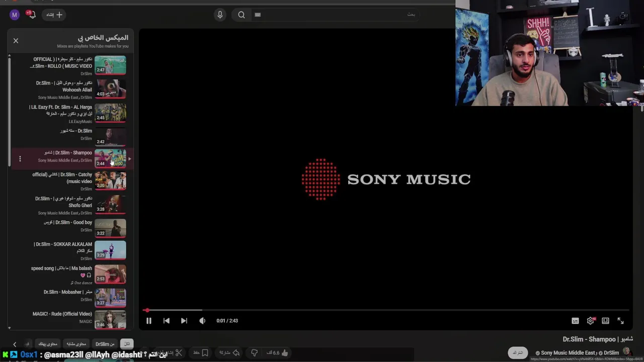Select the 'محتوى مشابه' filter chip
Viewport: 644px width, 362px height.
[76, 344]
